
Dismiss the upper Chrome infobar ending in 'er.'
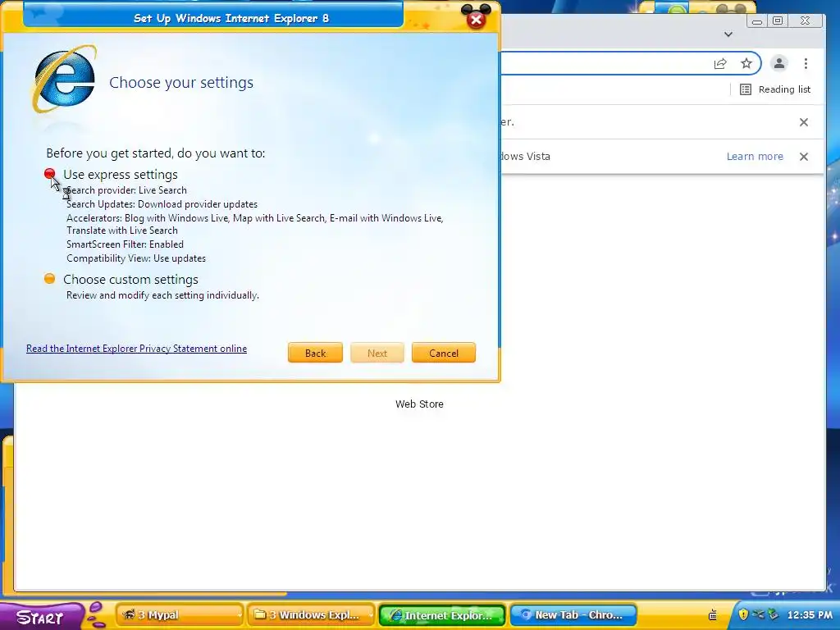pyautogui.click(x=804, y=122)
